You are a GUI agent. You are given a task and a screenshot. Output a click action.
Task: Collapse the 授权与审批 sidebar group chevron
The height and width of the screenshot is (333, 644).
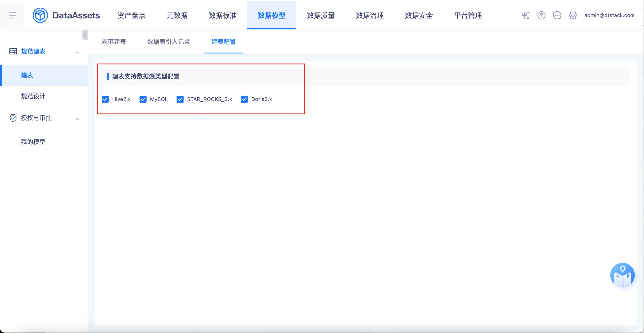pos(78,119)
